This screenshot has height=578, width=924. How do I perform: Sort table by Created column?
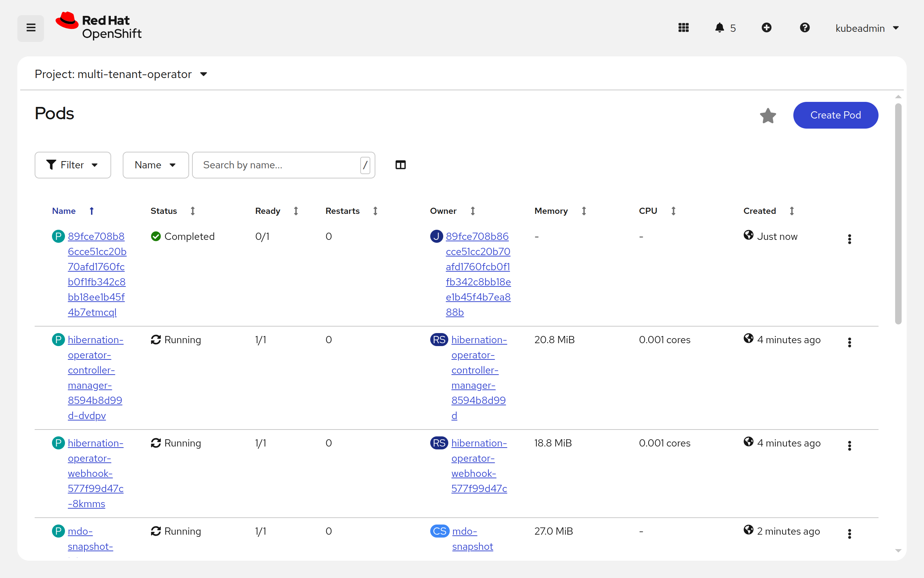(x=792, y=211)
